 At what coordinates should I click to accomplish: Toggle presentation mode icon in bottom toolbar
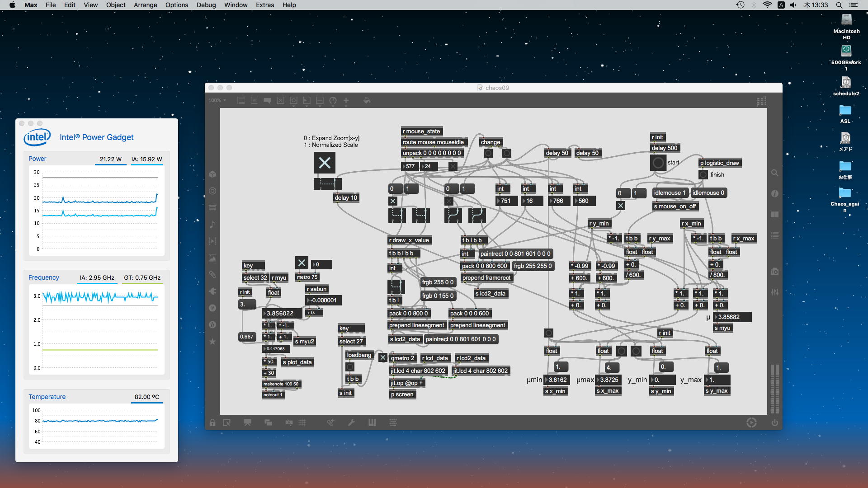(x=247, y=423)
